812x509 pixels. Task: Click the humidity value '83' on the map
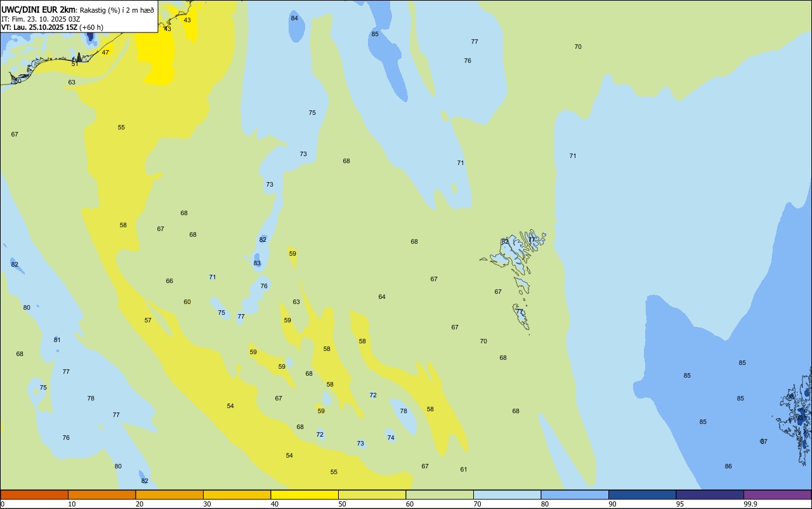click(257, 263)
